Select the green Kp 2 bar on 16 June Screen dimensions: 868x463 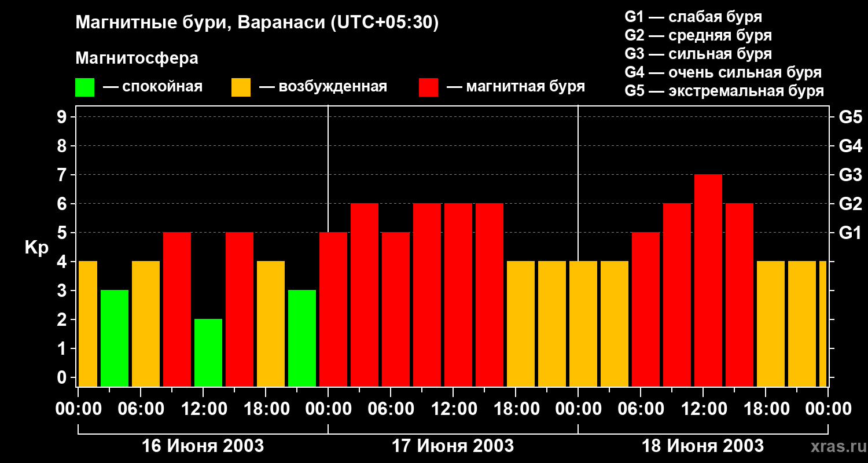point(208,352)
